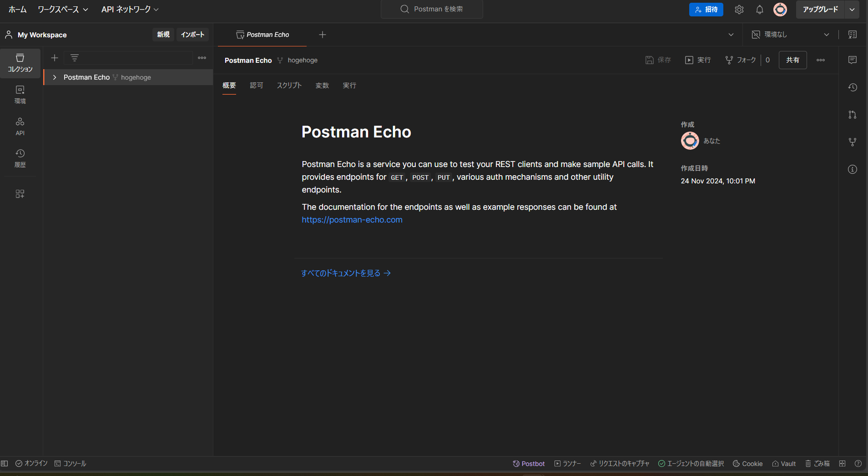The image size is (868, 476).
Task: Click the hogehoge fork label in header
Action: [303, 61]
